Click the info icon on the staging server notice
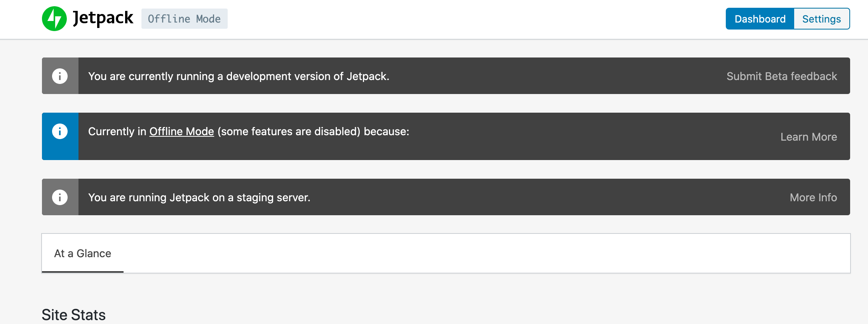Viewport: 868px width, 324px height. pyautogui.click(x=60, y=197)
